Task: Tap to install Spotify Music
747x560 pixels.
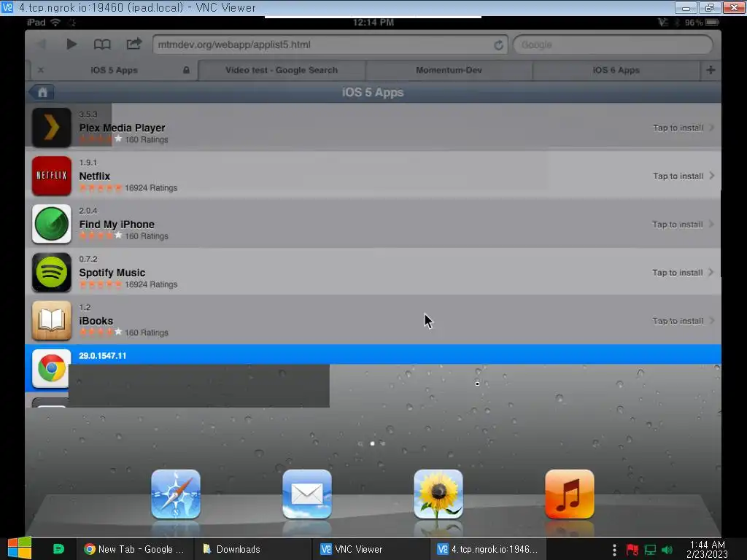Action: 678,273
